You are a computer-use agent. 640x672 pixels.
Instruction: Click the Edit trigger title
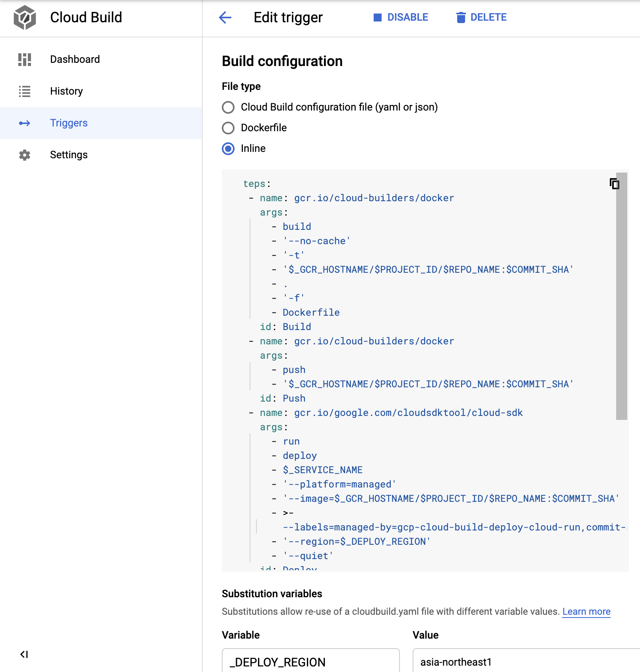288,17
